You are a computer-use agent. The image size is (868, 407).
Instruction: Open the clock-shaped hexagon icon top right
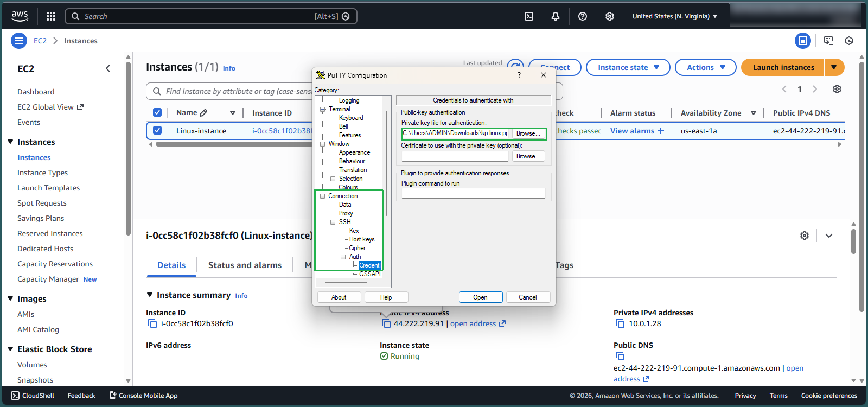point(849,41)
